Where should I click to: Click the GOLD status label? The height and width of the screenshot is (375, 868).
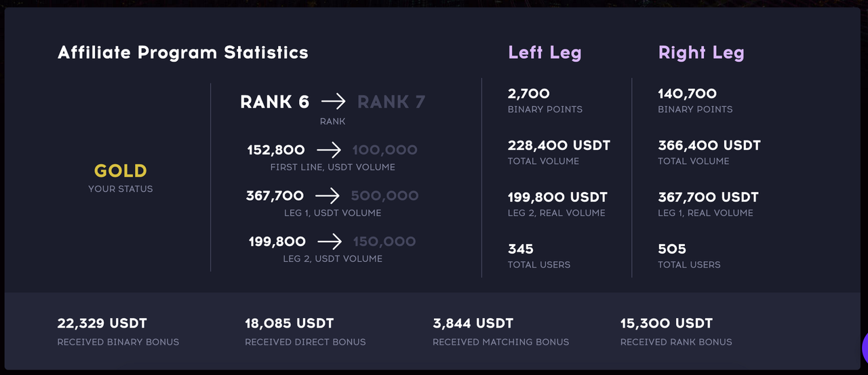pyautogui.click(x=121, y=171)
